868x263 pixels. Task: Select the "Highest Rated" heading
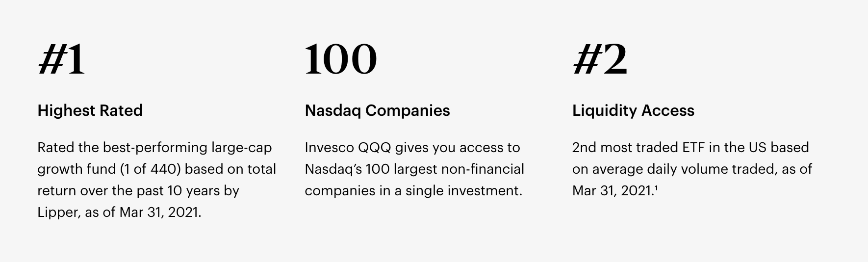pos(90,110)
